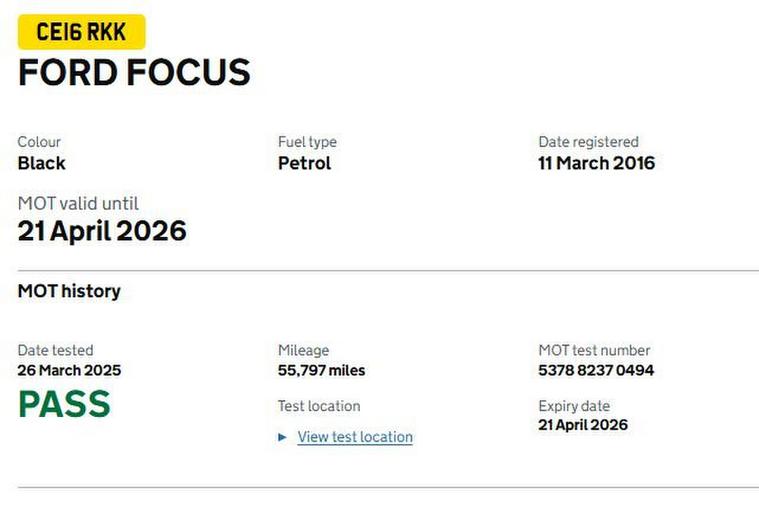Image resolution: width=759 pixels, height=507 pixels.
Task: Click the Test location label
Action: 319,406
